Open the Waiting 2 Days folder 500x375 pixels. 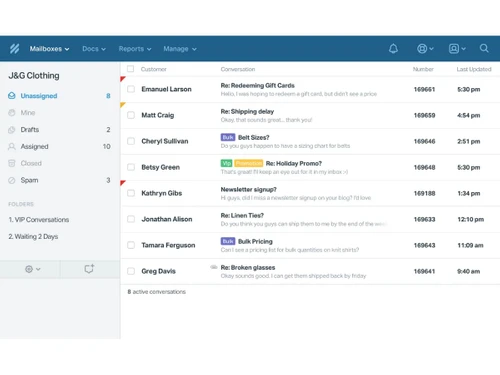[33, 237]
